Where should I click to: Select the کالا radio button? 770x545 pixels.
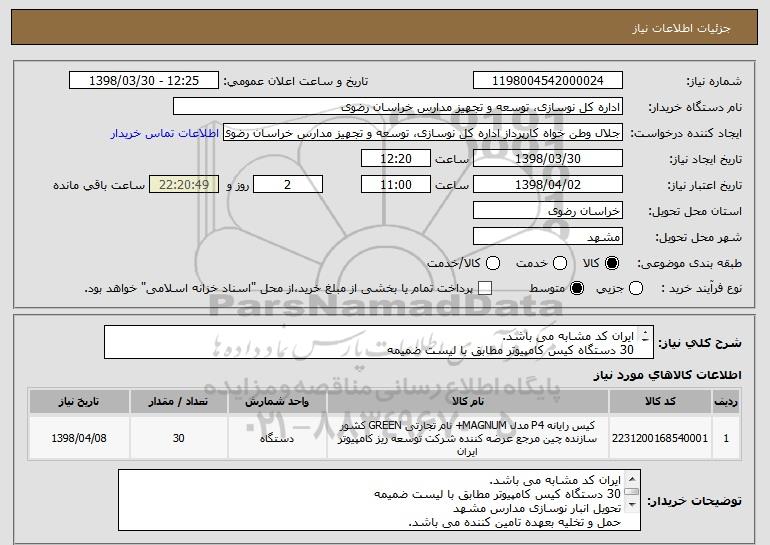pos(612,264)
